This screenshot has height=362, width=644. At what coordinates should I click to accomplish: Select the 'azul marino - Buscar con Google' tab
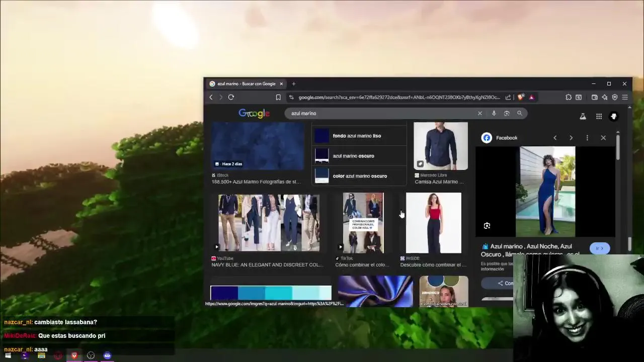246,84
